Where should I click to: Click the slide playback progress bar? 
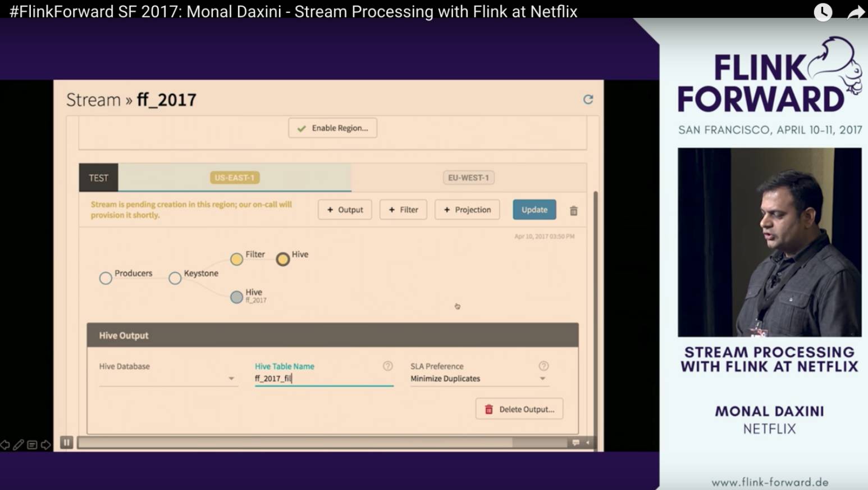click(x=323, y=443)
